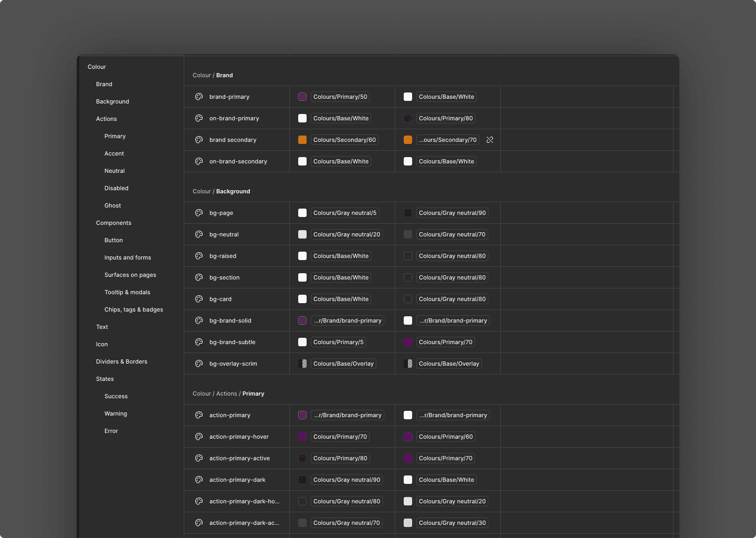Click the palette icon beside bg-card

(x=199, y=299)
